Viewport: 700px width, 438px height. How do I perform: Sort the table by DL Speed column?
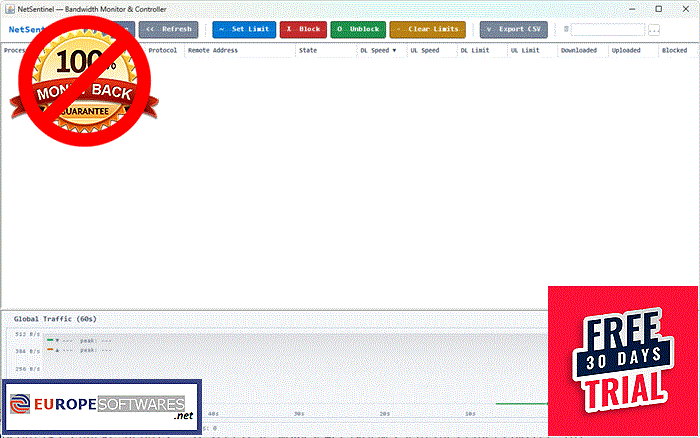[x=378, y=50]
